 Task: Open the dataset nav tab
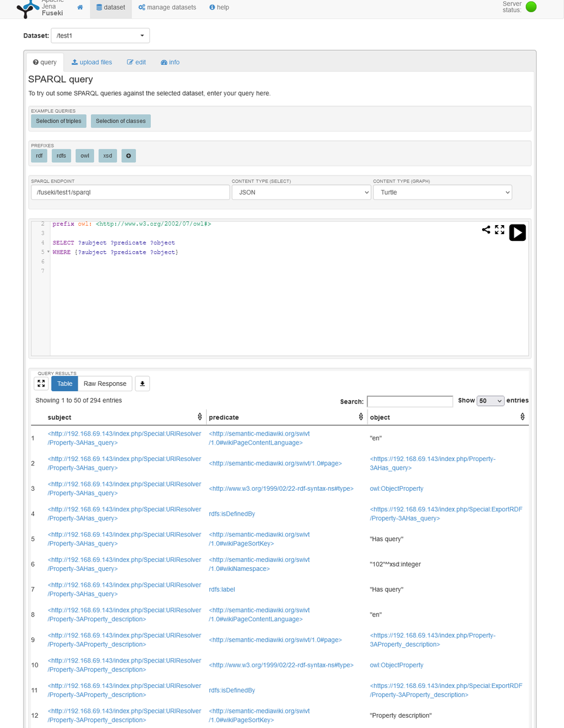coord(111,8)
